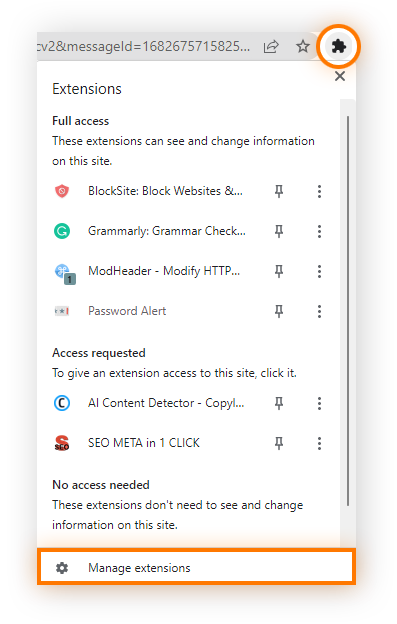Pin Grammarly extension to toolbar

coord(279,231)
